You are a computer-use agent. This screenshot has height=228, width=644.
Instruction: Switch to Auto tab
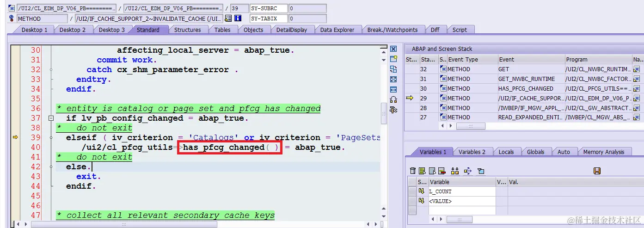(x=564, y=152)
